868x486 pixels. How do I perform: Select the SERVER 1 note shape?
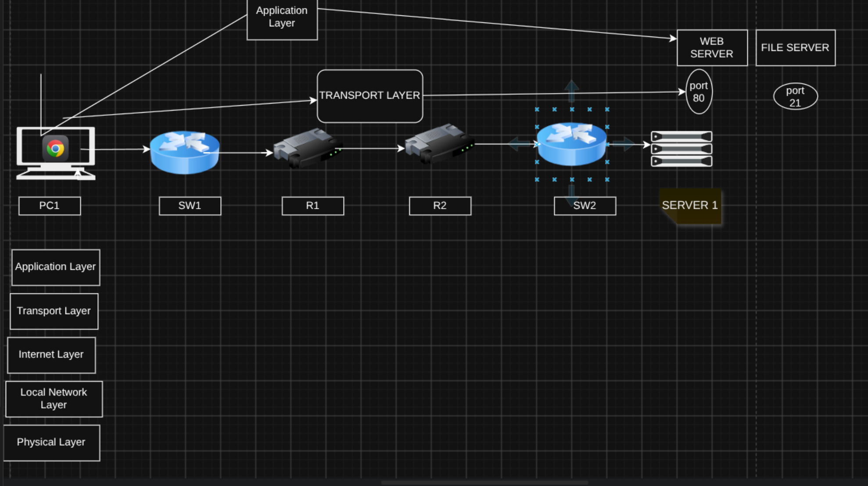pyautogui.click(x=690, y=206)
